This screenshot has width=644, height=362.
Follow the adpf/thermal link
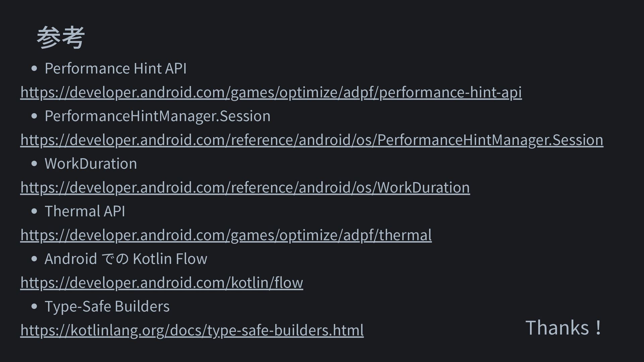point(226,235)
